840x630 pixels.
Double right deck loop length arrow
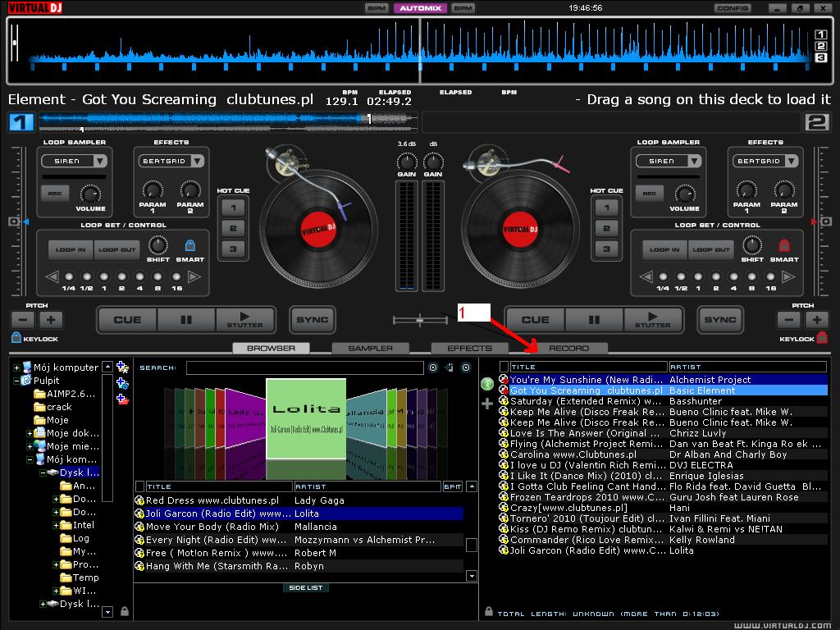click(788, 277)
